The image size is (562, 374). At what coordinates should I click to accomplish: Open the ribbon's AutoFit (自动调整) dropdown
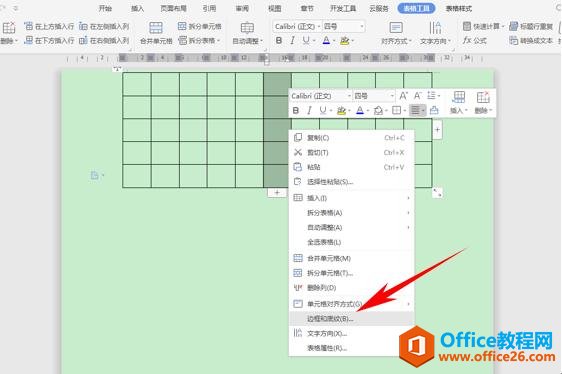click(x=247, y=33)
